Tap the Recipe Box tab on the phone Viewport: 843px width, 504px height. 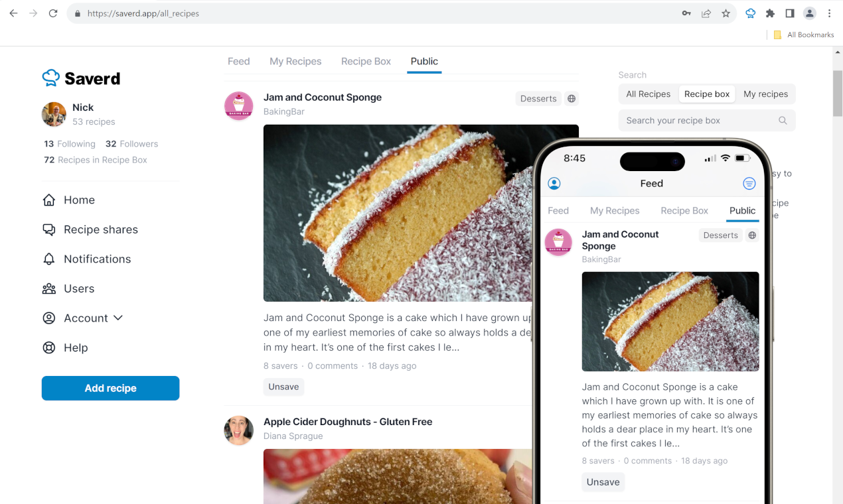(x=684, y=211)
